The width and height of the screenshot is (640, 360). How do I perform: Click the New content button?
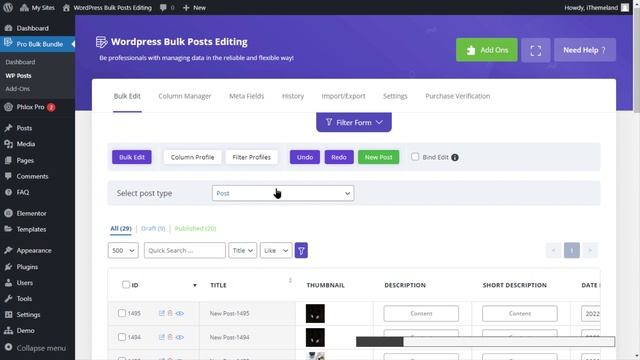(x=194, y=7)
